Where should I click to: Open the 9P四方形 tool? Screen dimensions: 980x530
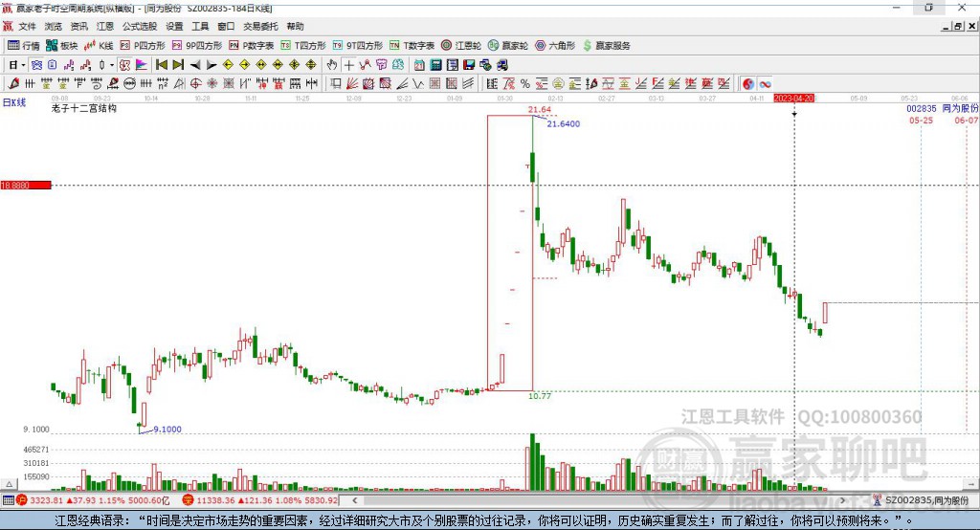click(x=197, y=46)
